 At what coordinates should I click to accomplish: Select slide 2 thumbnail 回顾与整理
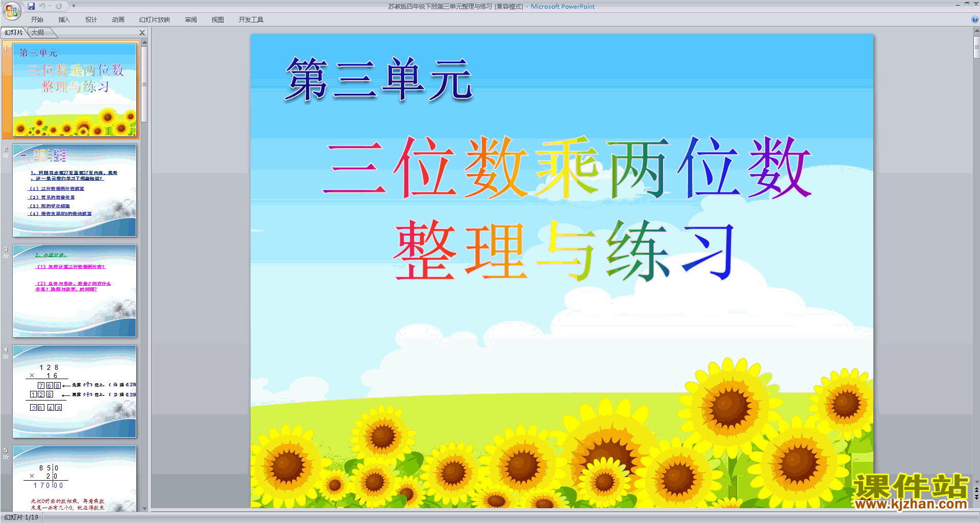75,190
